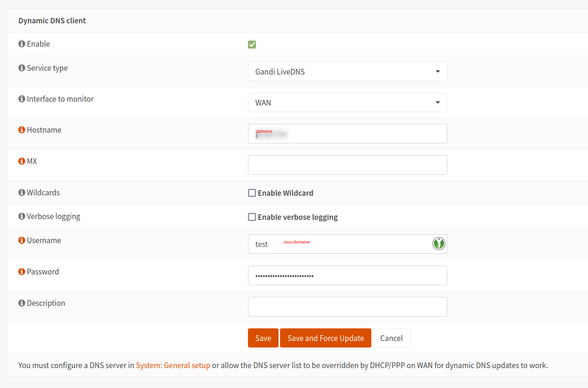This screenshot has height=388, width=588.
Task: Click the orange Hostname info icon
Action: click(22, 130)
